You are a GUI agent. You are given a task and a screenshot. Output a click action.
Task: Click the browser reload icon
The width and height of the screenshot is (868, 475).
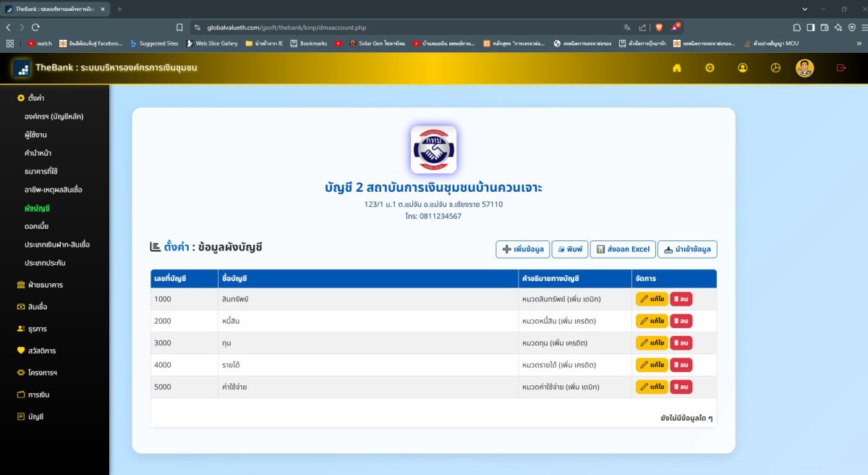pos(36,27)
